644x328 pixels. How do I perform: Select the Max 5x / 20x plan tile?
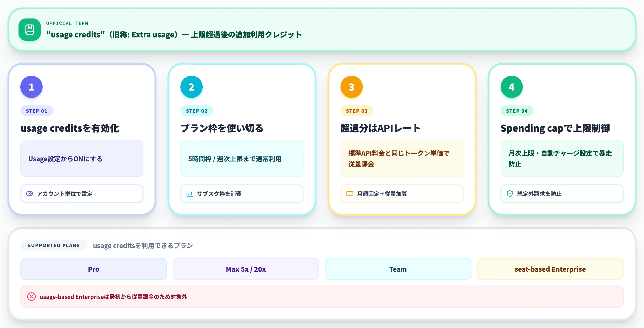tap(246, 269)
